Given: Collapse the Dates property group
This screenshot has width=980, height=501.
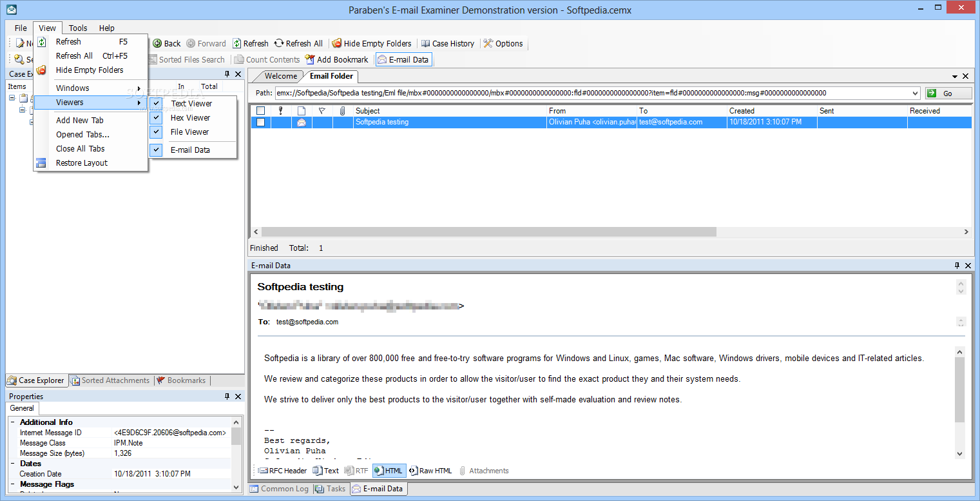Looking at the screenshot, I should click(x=12, y=464).
